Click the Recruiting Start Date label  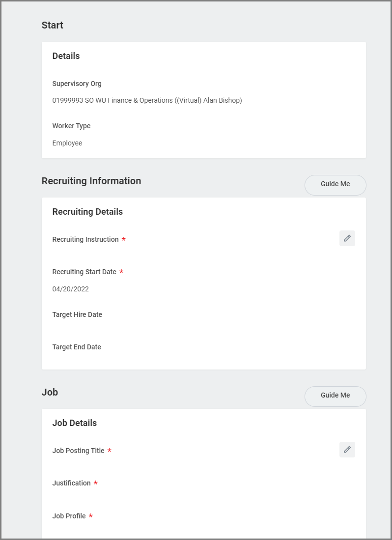[84, 272]
